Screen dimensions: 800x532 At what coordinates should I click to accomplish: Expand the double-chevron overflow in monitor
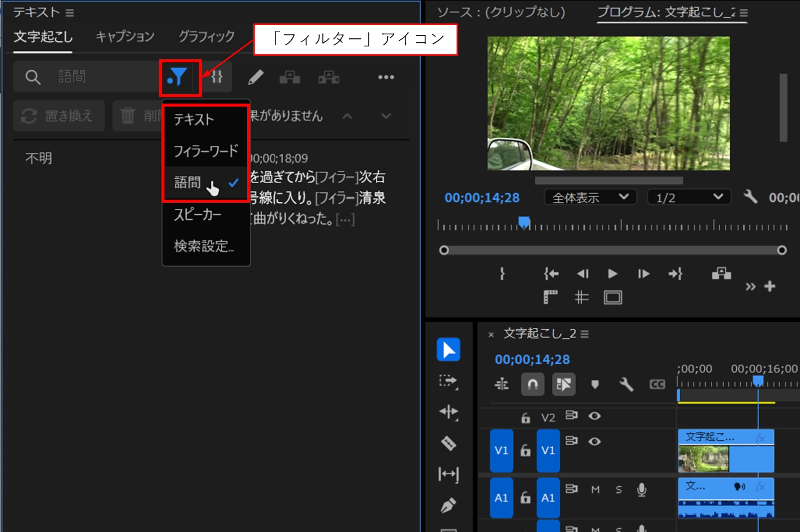pyautogui.click(x=750, y=286)
